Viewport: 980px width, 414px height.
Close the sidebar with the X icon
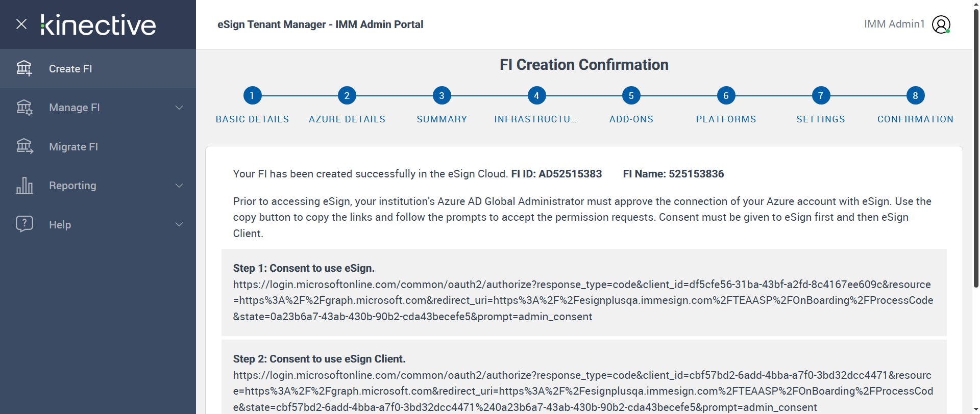point(21,24)
